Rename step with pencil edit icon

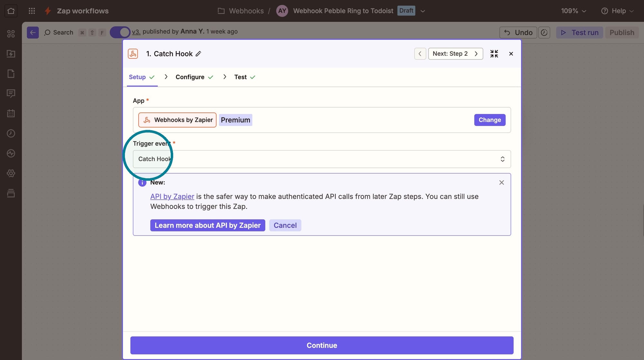coord(198,54)
